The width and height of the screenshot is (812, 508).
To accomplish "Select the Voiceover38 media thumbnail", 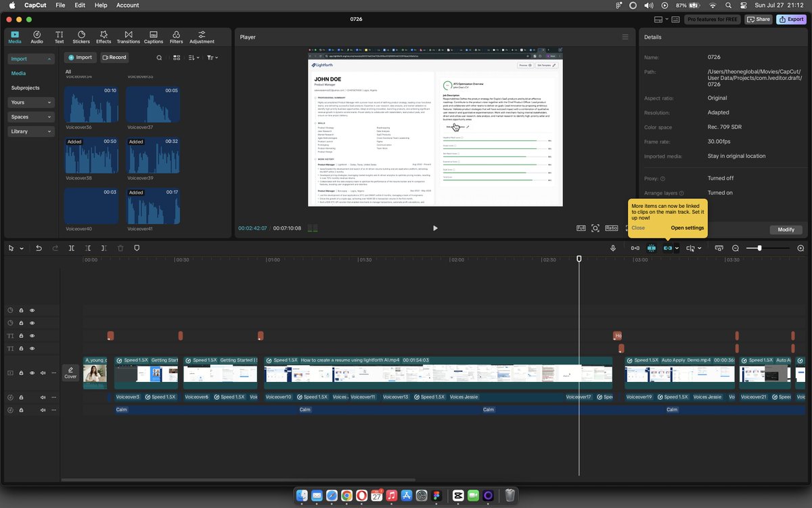I will [91, 154].
